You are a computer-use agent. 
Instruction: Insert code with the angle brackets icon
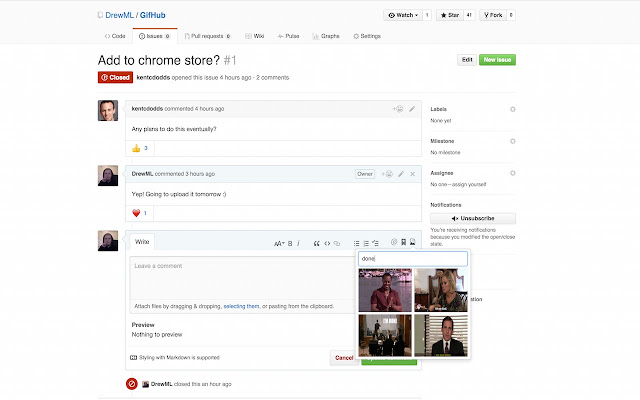point(327,244)
